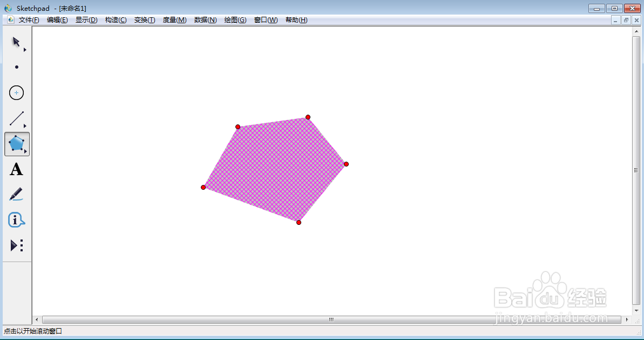Maximize the Sketchpad application window
This screenshot has width=644, height=340.
coord(614,8)
